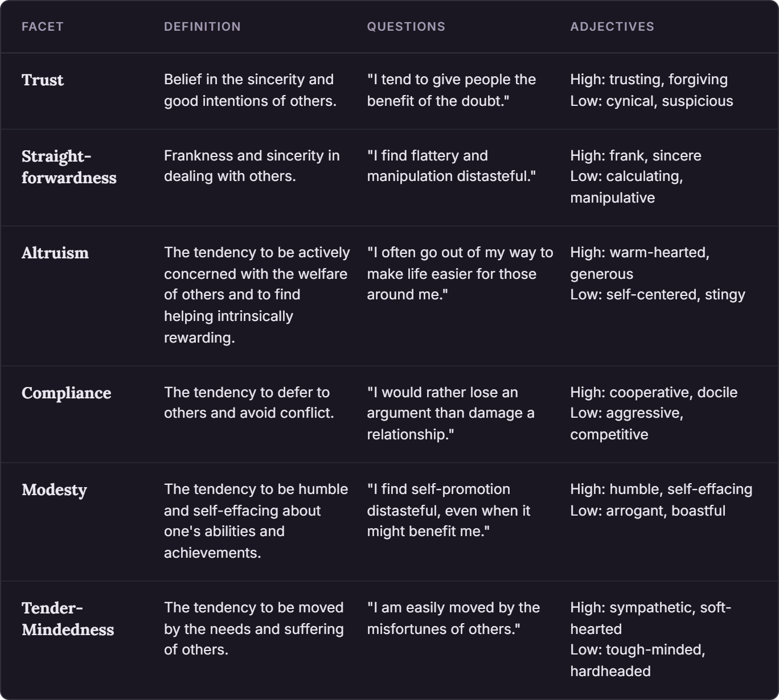Select the Compliance facet name
This screenshot has height=700, width=779.
coord(67,393)
